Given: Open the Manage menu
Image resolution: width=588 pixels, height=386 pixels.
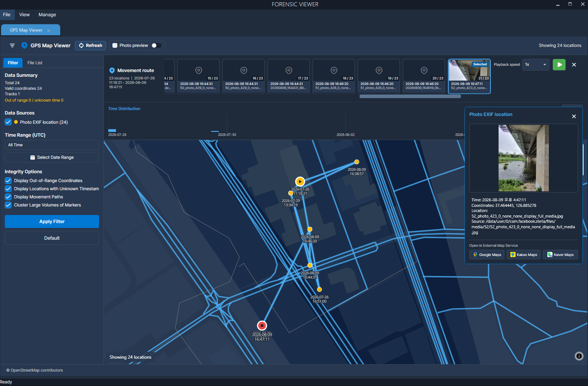Looking at the screenshot, I should coord(47,15).
